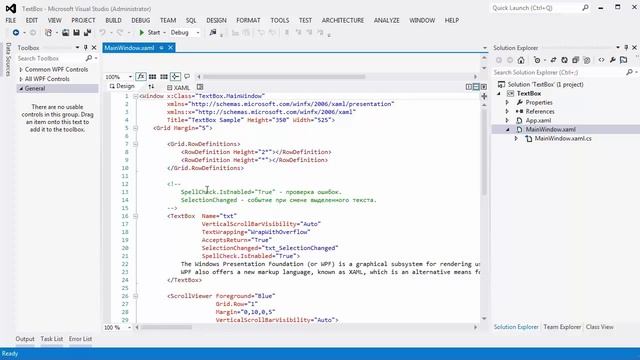Open the ARCHITECTURE menu
The width and height of the screenshot is (640, 360).
pyautogui.click(x=343, y=20)
